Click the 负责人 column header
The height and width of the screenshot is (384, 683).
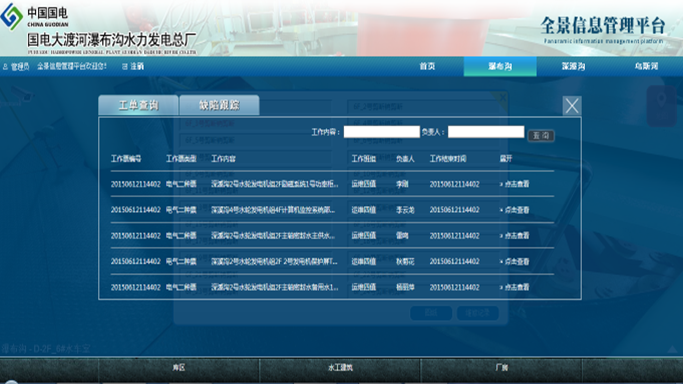coord(405,158)
